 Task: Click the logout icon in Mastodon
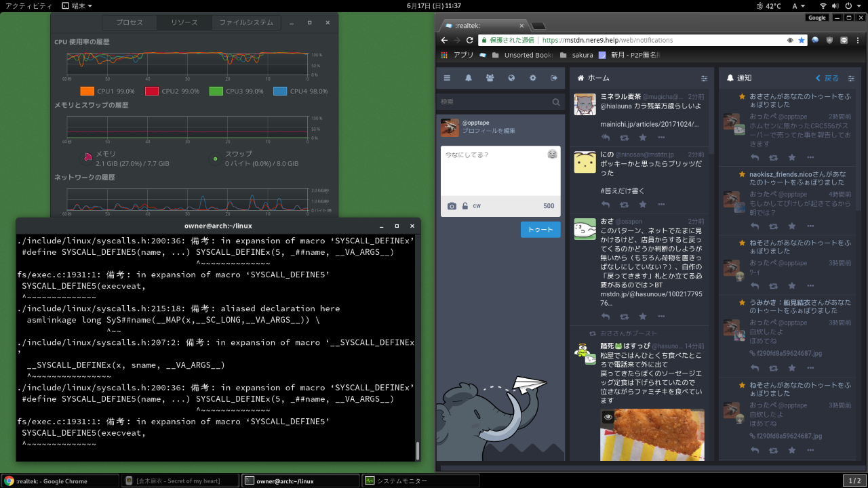pyautogui.click(x=554, y=78)
